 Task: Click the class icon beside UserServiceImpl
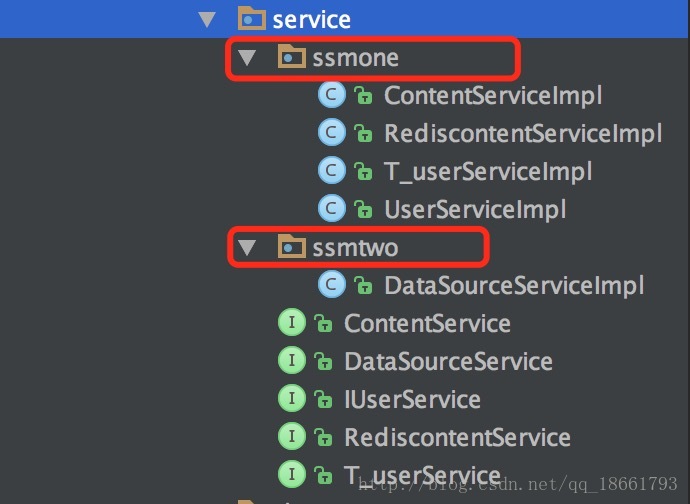pyautogui.click(x=331, y=208)
